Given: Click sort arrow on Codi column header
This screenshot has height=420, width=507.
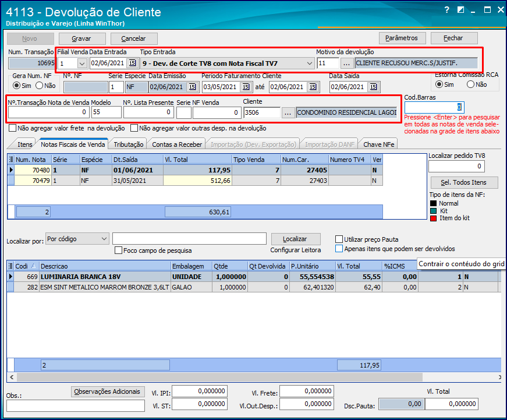Looking at the screenshot, I should (x=33, y=266).
